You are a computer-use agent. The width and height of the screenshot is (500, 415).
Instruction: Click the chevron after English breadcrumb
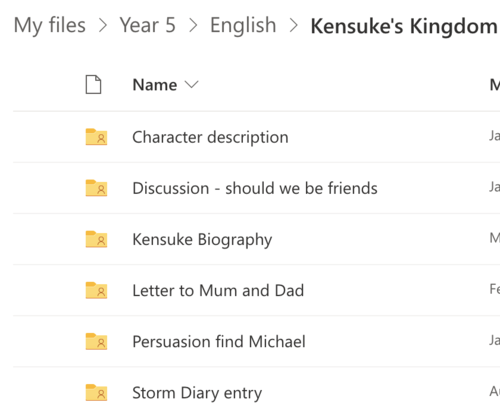click(x=293, y=26)
